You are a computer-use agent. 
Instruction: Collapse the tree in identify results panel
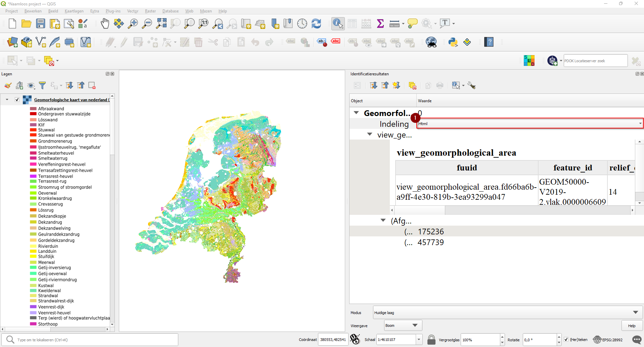(x=385, y=85)
